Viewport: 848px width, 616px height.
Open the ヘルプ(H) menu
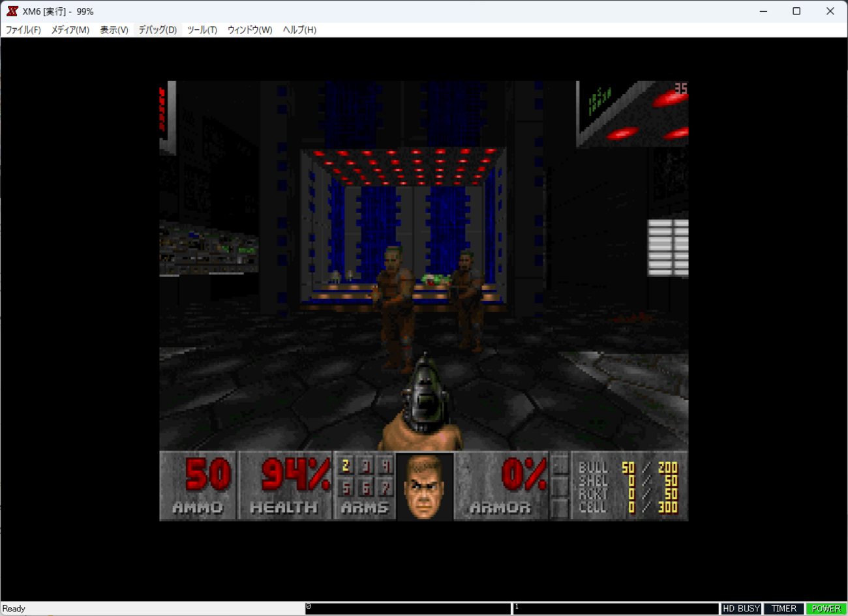(299, 30)
